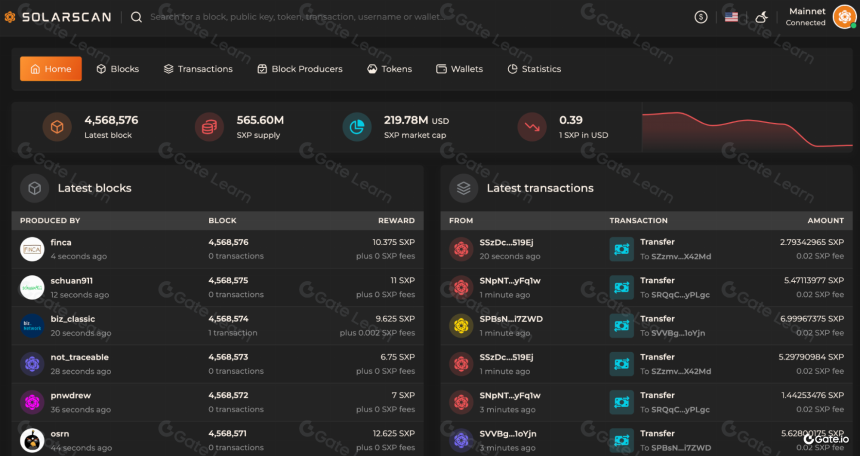Open block 4,568,575
This screenshot has width=860, height=456.
(x=228, y=280)
